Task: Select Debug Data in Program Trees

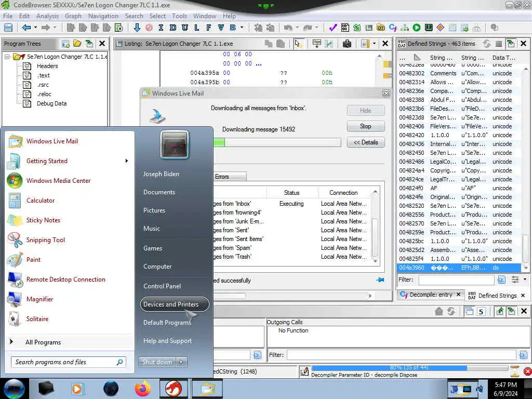Action: (51, 103)
